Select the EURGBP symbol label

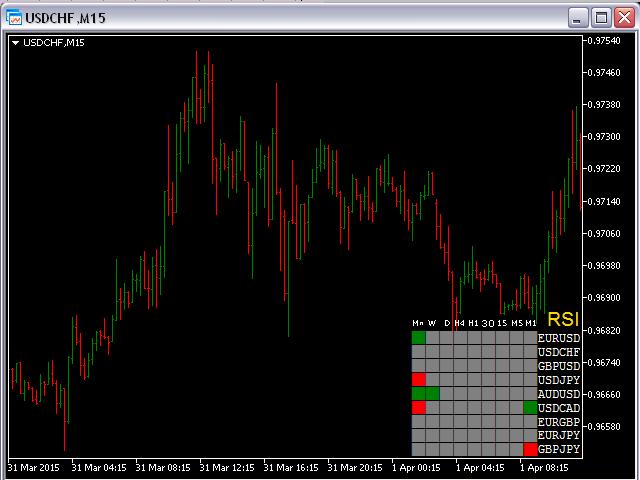558,422
